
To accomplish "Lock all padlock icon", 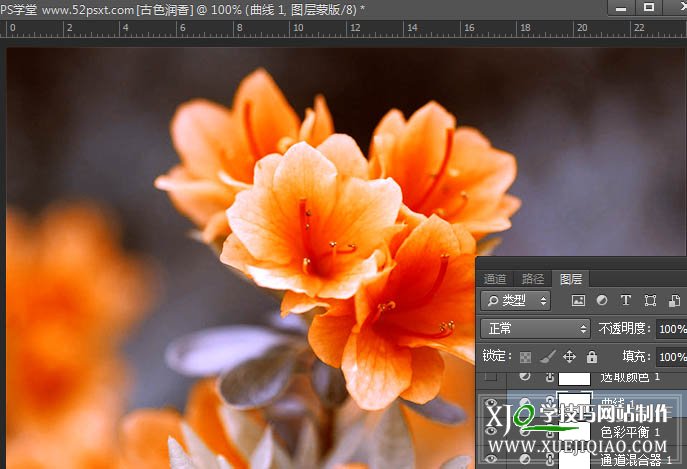I will tap(591, 356).
